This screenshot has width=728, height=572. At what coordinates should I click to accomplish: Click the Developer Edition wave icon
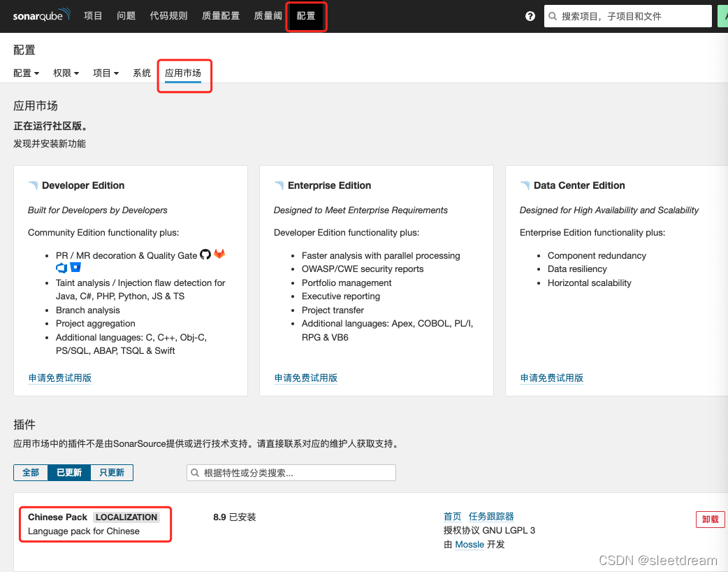coord(33,185)
